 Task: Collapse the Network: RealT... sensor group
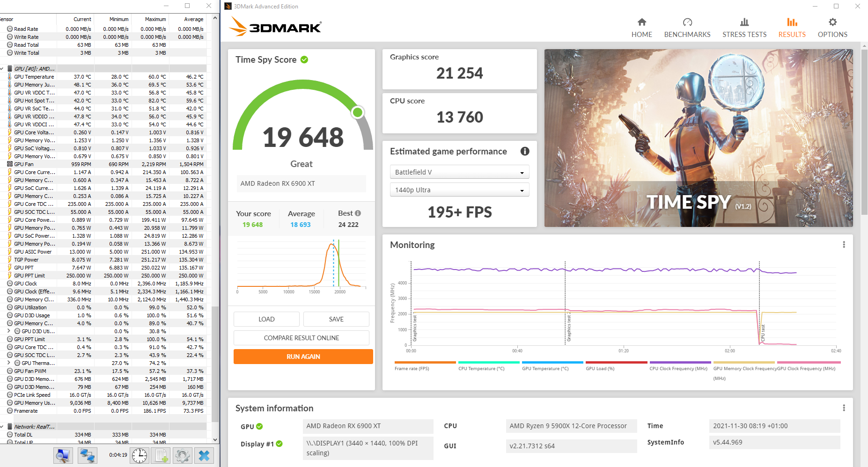(3, 427)
